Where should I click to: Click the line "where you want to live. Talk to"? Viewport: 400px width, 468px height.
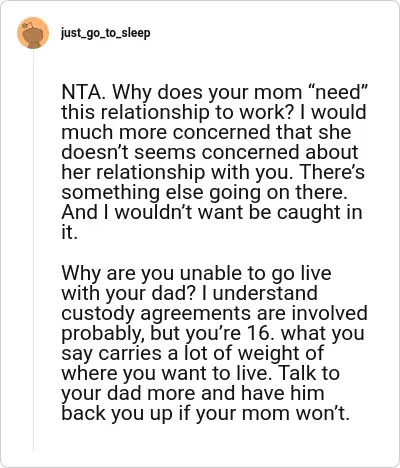pyautogui.click(x=200, y=373)
